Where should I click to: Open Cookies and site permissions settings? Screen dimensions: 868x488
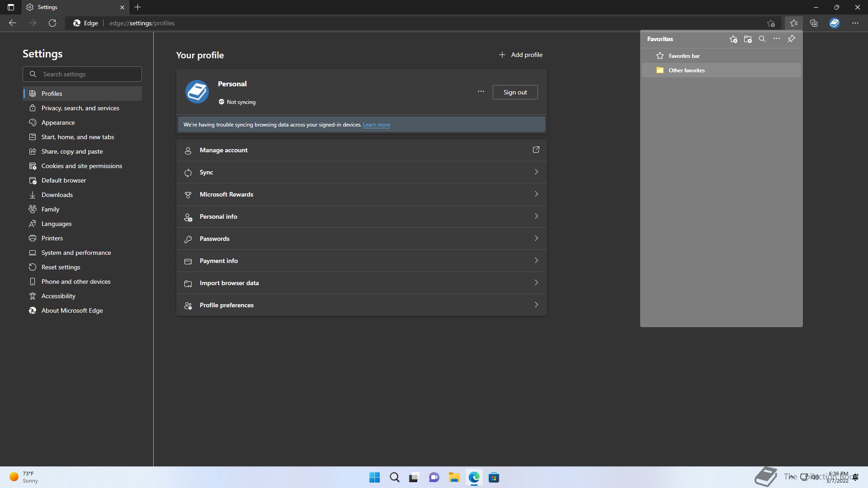click(x=82, y=166)
